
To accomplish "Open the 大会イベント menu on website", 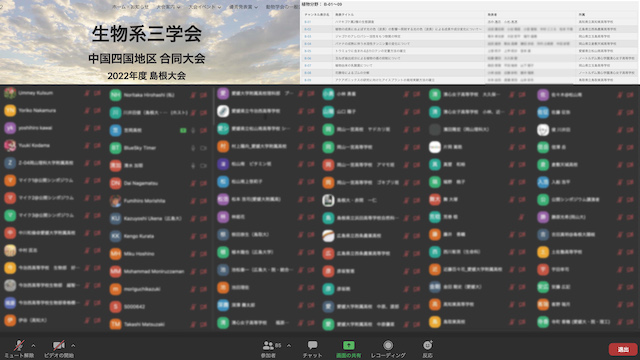I will 204,7.
